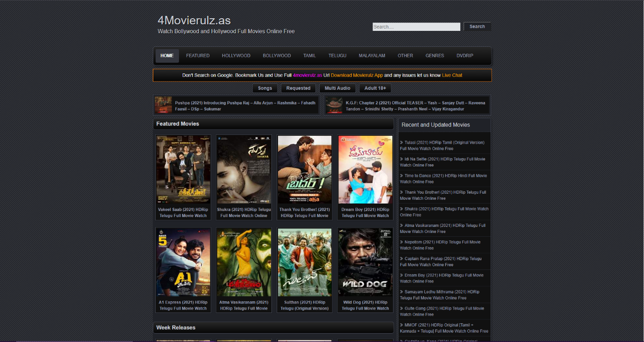Image resolution: width=644 pixels, height=342 pixels.
Task: Click Wild Dog (2021) HDRip title link
Action: point(365,306)
